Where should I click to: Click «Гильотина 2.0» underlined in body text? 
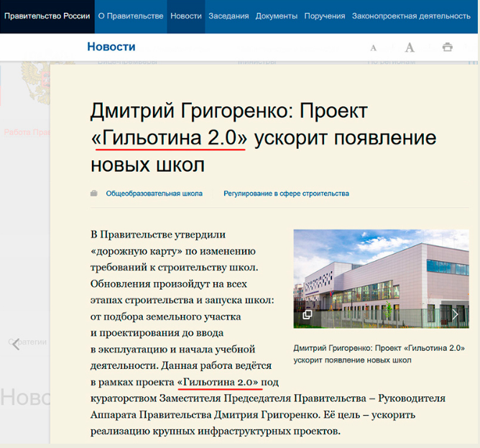(218, 382)
